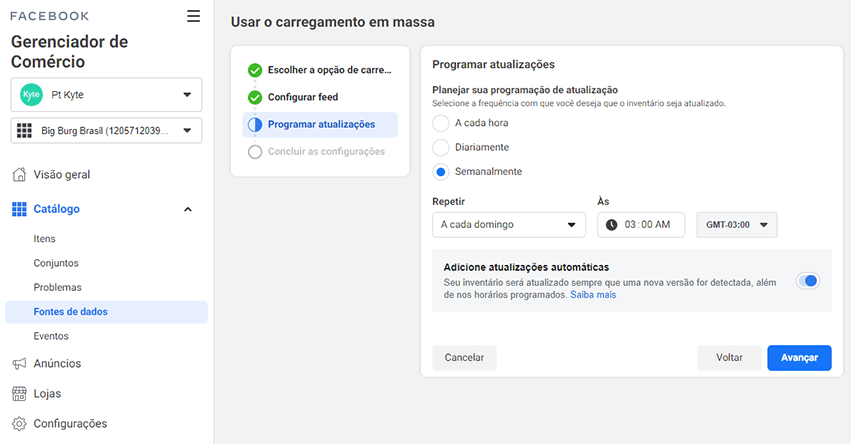This screenshot has height=444, width=851.
Task: Open the GMT-03:00 timezone dropdown
Action: [x=736, y=225]
